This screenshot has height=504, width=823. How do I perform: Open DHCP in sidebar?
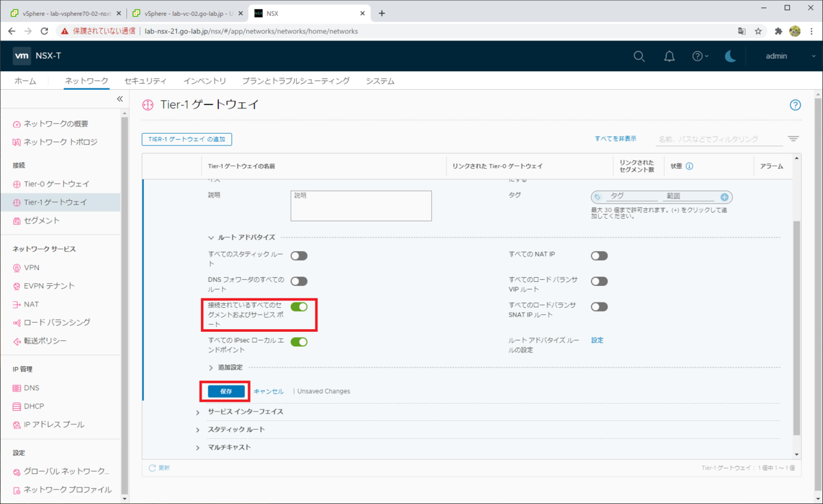(34, 406)
